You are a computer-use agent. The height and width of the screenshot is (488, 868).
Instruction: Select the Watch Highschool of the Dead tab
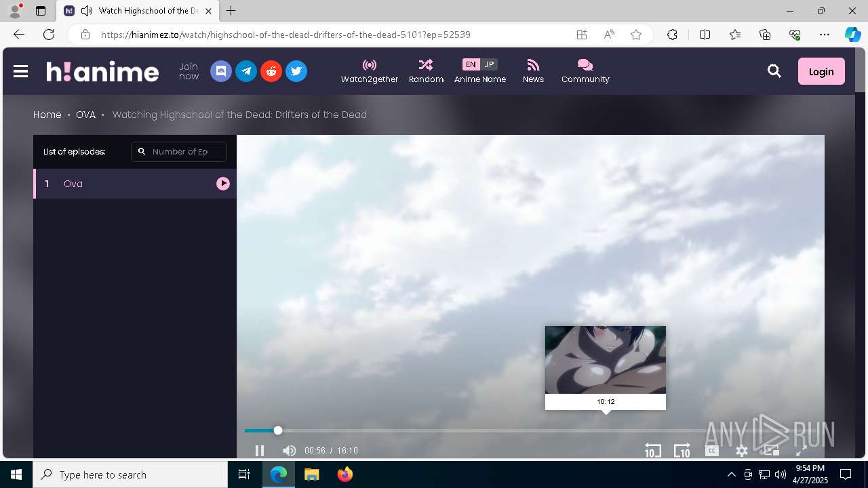click(x=138, y=11)
